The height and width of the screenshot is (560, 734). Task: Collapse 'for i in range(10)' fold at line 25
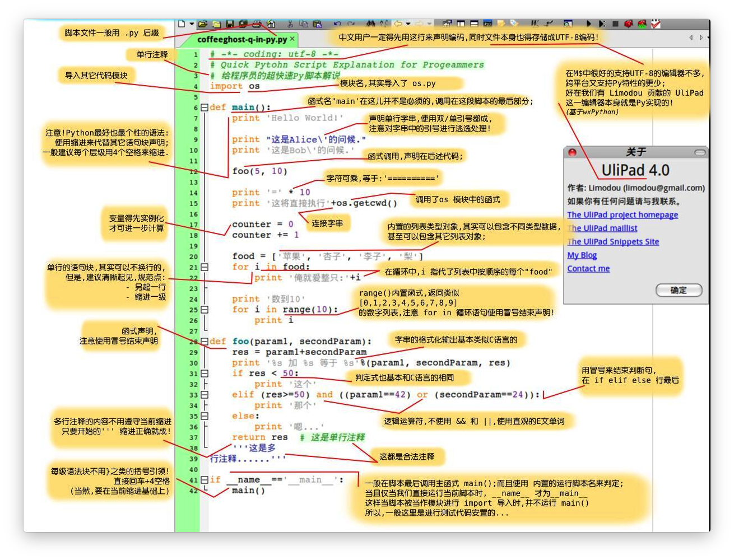click(205, 310)
